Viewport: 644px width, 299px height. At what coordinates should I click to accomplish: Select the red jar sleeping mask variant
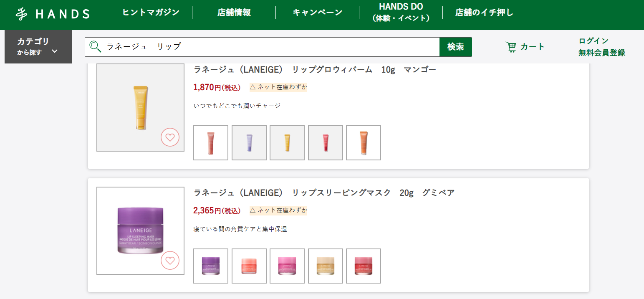pyautogui.click(x=364, y=266)
